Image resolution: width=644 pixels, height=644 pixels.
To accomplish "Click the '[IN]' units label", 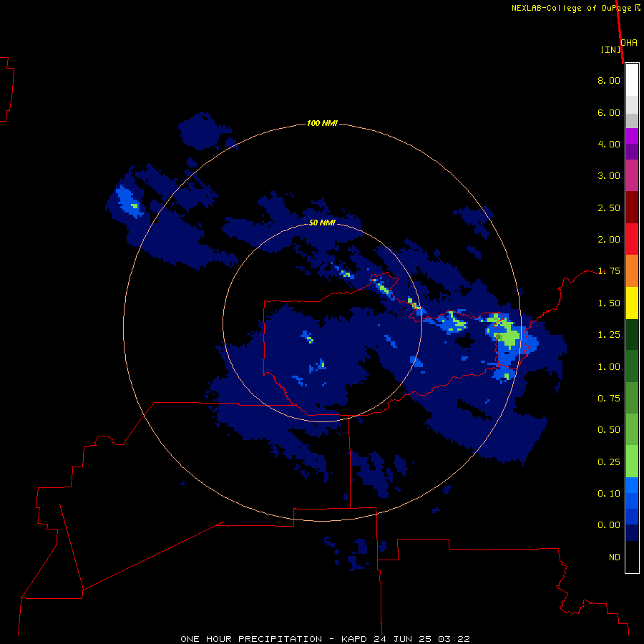I will [x=611, y=49].
